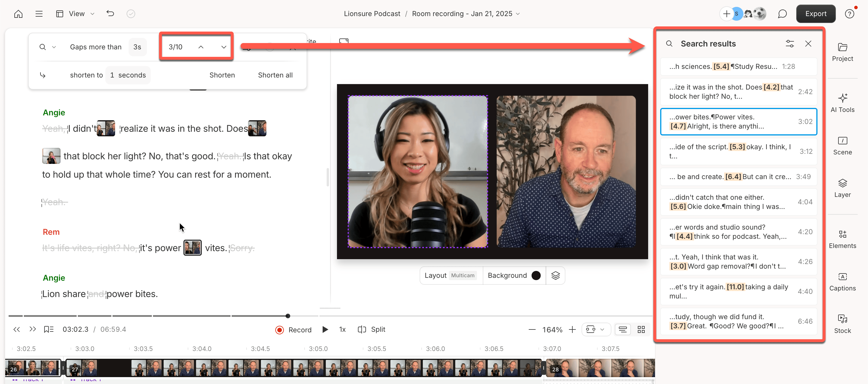The width and height of the screenshot is (868, 384).
Task: Open the search type dropdown
Action: (x=48, y=47)
